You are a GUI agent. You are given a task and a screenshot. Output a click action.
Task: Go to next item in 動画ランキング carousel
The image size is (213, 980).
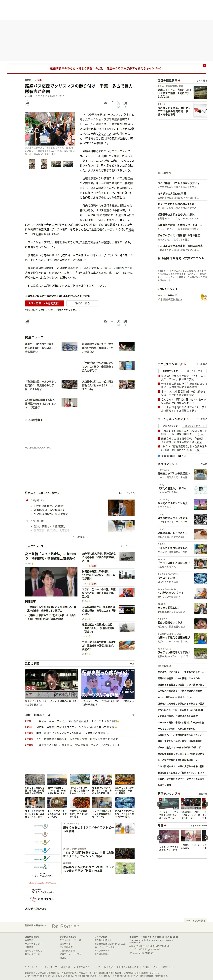tap(205, 804)
